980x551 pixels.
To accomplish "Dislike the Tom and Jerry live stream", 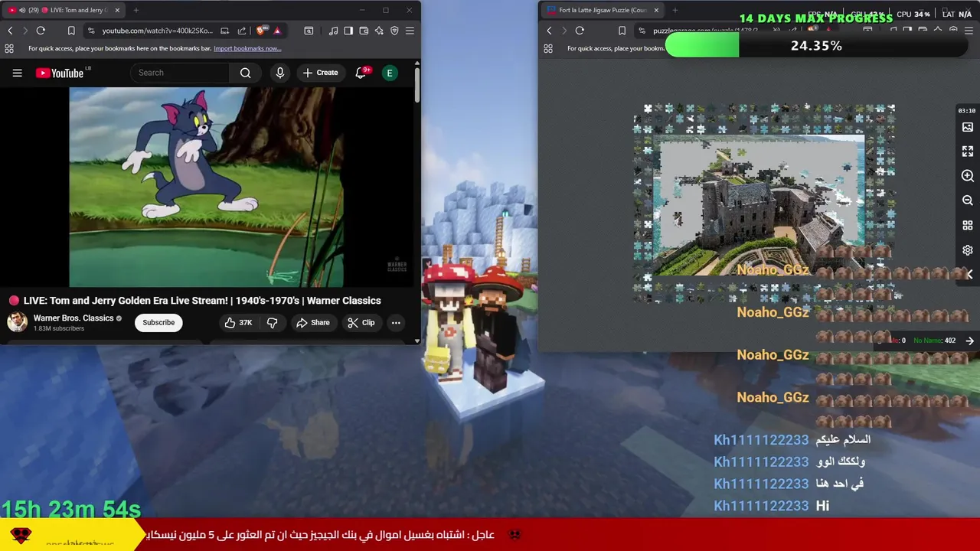I will (x=272, y=323).
